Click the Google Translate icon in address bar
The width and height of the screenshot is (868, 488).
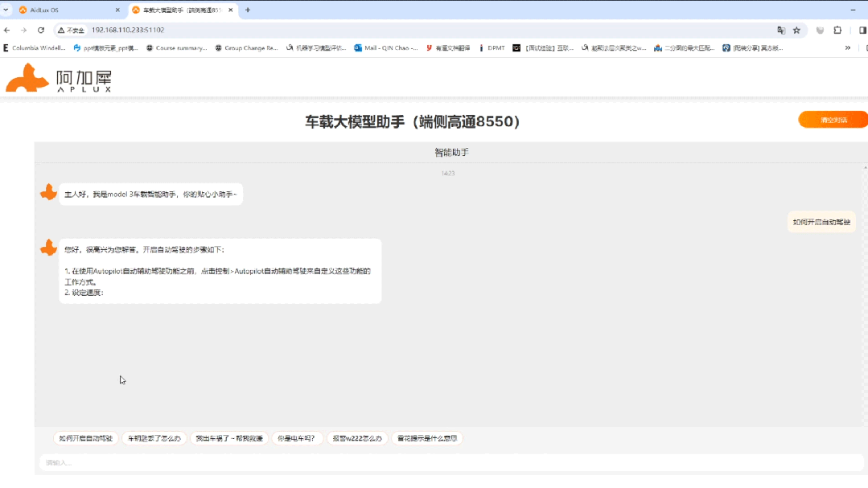tap(781, 30)
